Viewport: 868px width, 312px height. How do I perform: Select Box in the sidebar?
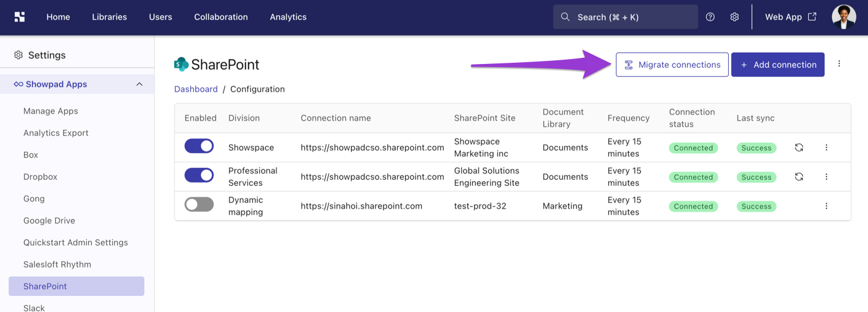coord(31,155)
